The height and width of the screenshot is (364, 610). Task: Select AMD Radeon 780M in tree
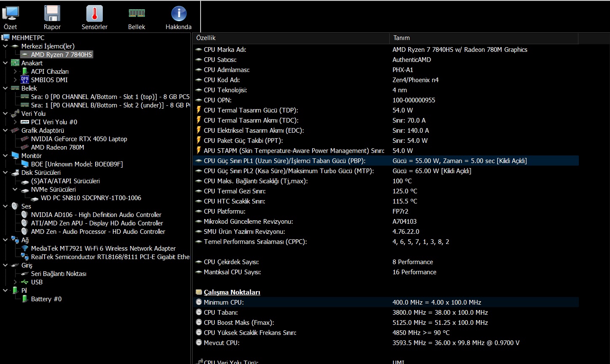point(57,147)
